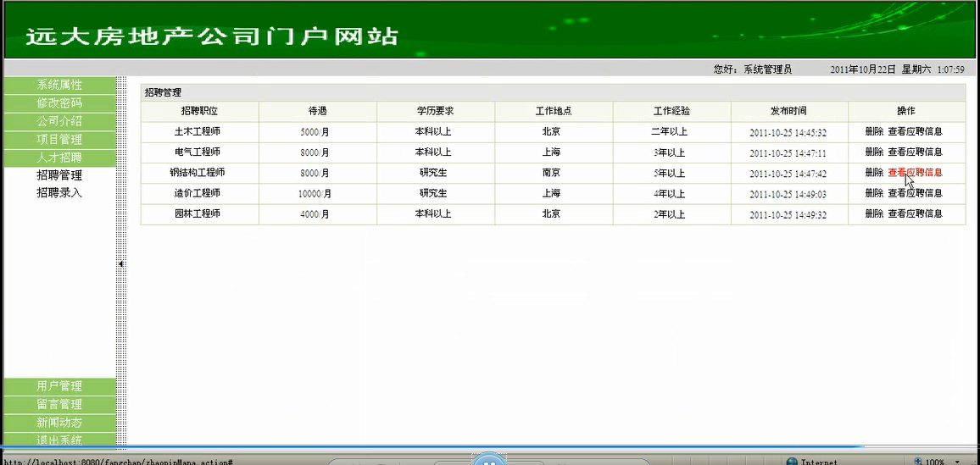Click the 5000/月 salary cell
980x465 pixels.
pos(318,131)
